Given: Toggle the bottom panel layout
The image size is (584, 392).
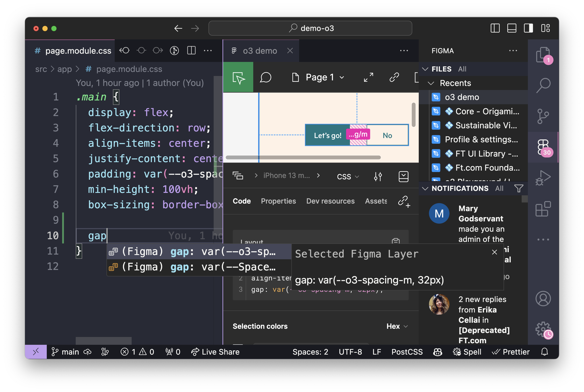Looking at the screenshot, I should (511, 28).
